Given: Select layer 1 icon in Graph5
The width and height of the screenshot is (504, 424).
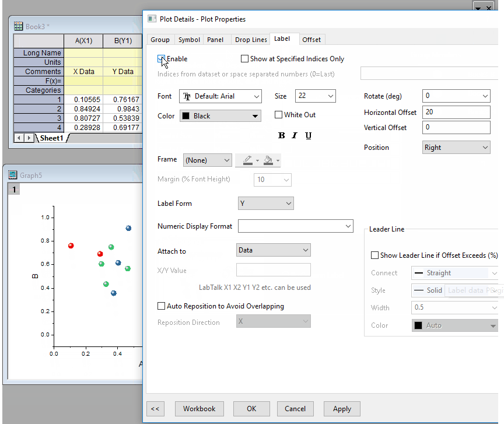Looking at the screenshot, I should pos(14,189).
